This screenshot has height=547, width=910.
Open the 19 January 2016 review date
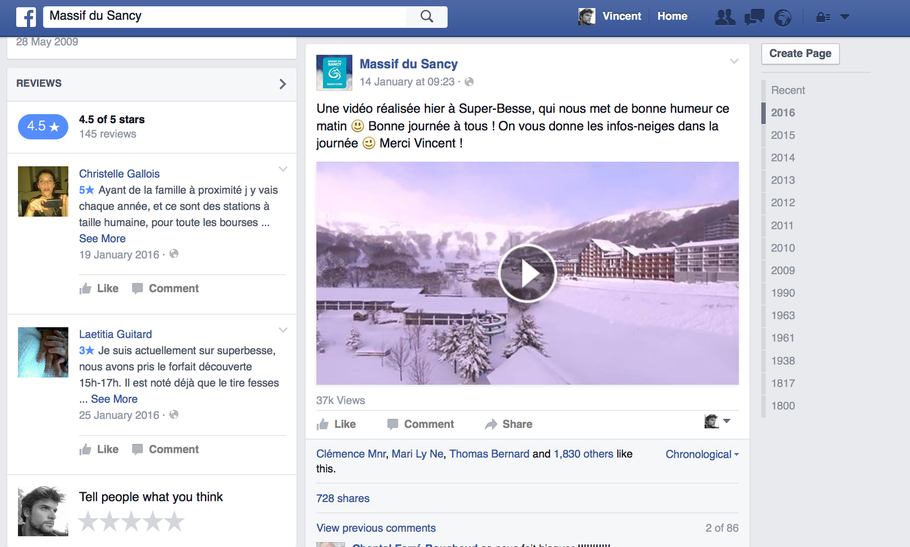pos(119,255)
